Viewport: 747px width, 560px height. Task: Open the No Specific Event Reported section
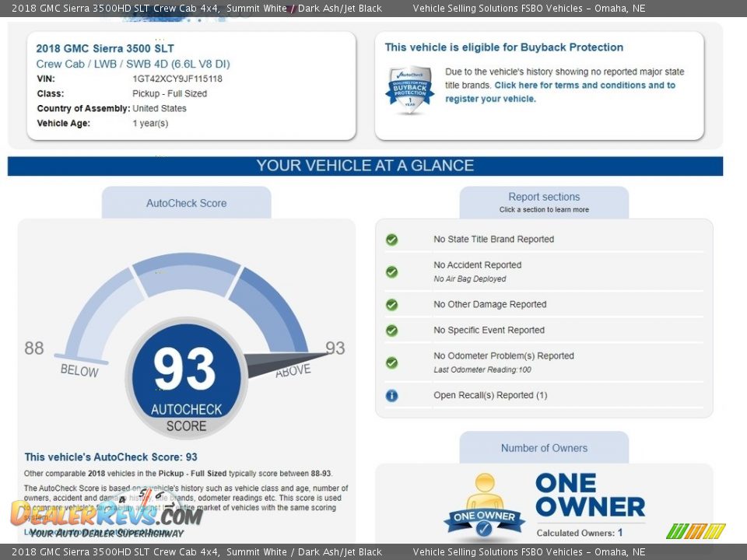tap(544, 330)
